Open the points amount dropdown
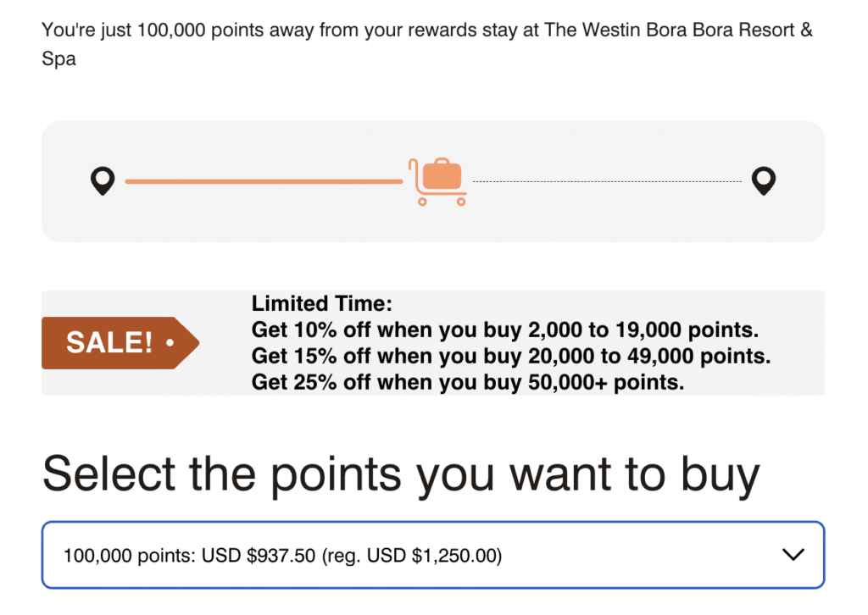The image size is (868, 615). pos(433,555)
